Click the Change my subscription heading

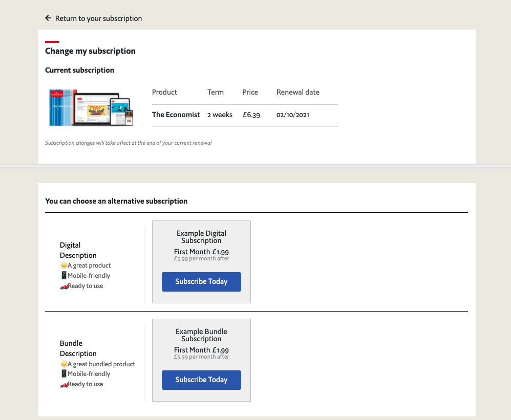[90, 51]
